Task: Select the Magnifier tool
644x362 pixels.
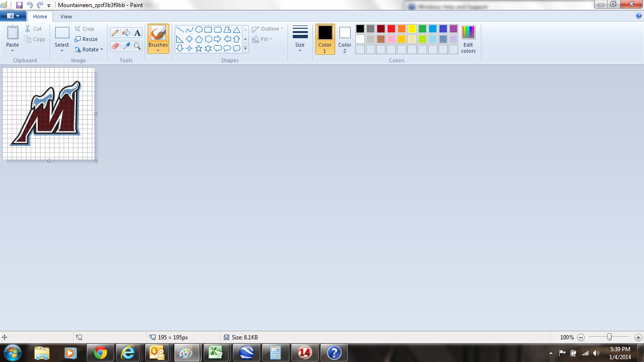Action: pyautogui.click(x=137, y=46)
